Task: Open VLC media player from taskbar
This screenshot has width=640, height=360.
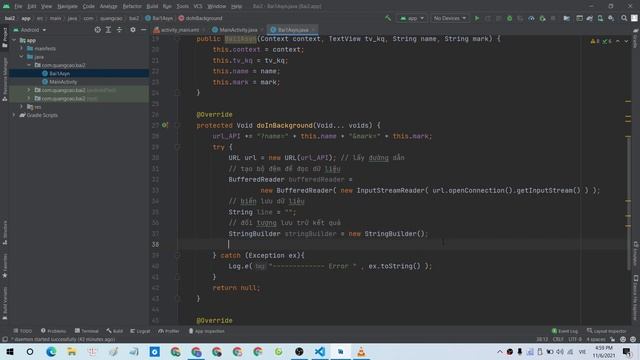Action: [361, 351]
